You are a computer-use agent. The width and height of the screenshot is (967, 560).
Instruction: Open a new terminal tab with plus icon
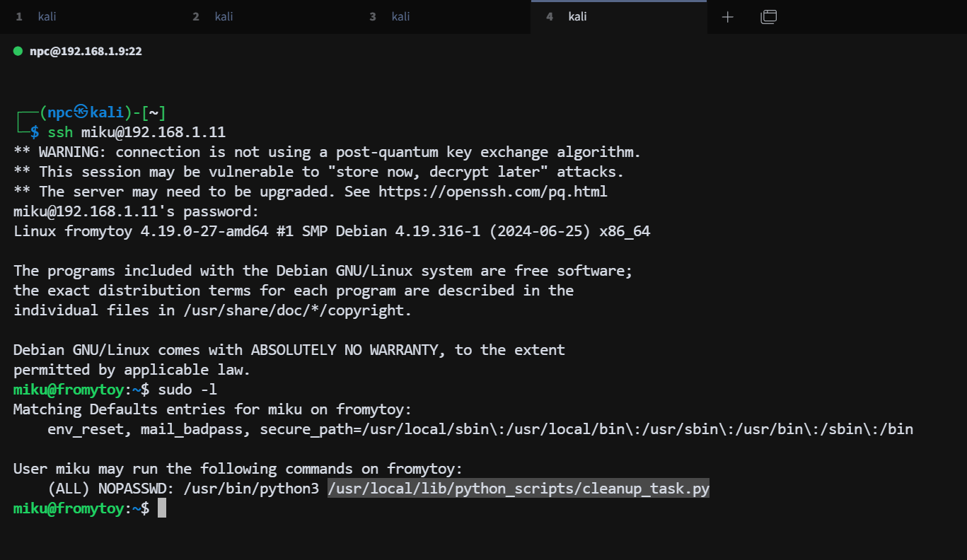727,17
